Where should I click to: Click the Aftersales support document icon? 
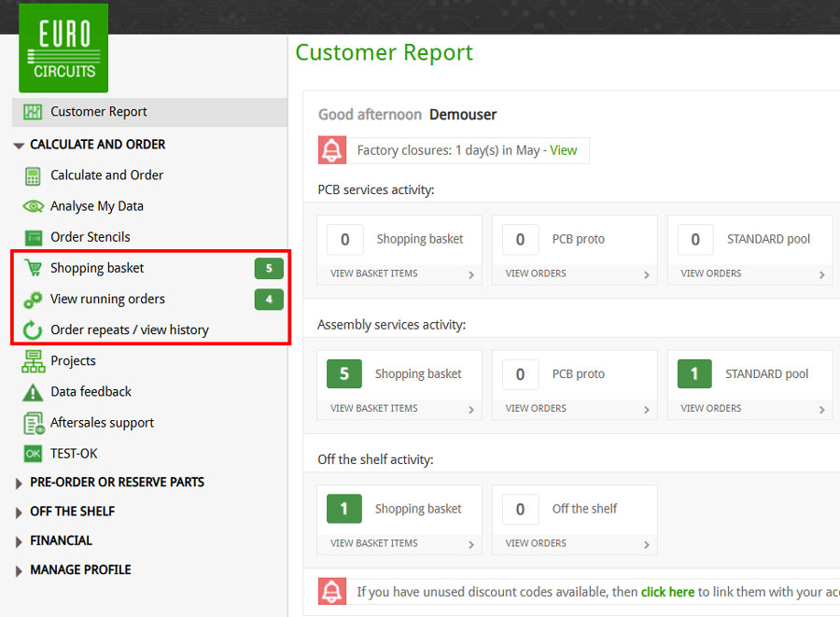(x=34, y=423)
